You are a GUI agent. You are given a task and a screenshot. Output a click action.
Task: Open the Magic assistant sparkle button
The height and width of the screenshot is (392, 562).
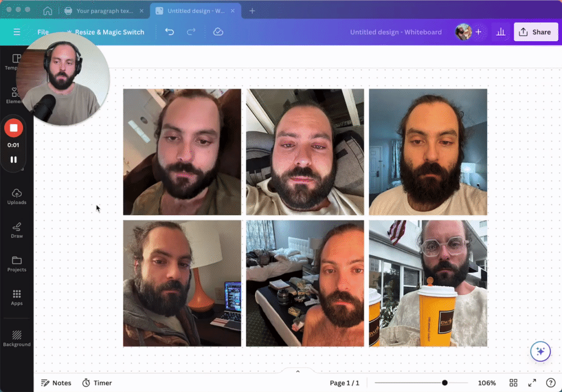[540, 351]
